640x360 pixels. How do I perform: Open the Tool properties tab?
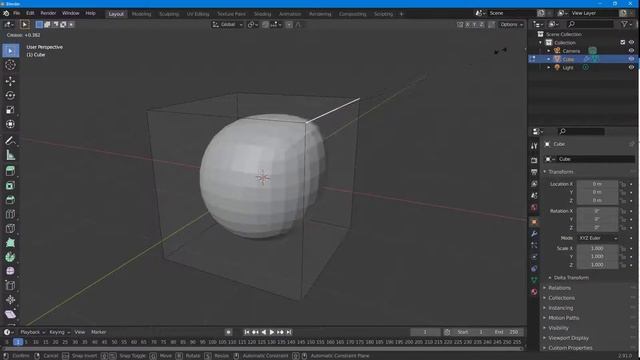click(x=534, y=146)
